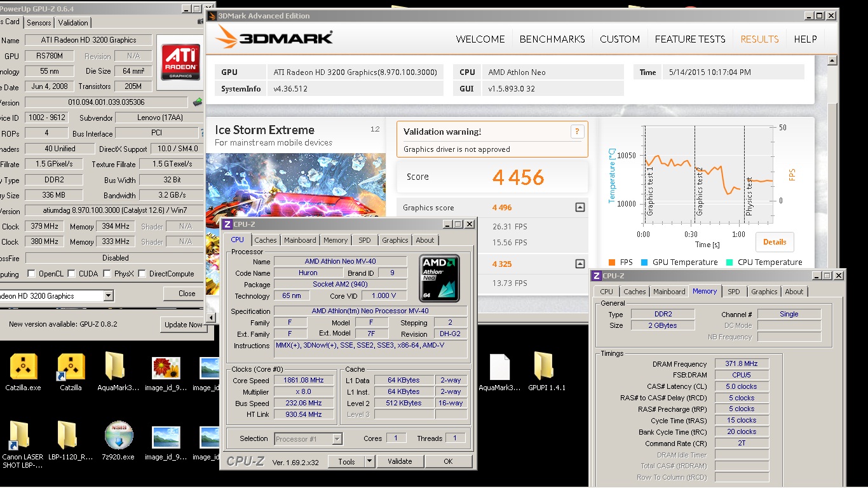
Task: Open the AquaMark3 folder beside Catzilla shortcut
Action: [115, 368]
